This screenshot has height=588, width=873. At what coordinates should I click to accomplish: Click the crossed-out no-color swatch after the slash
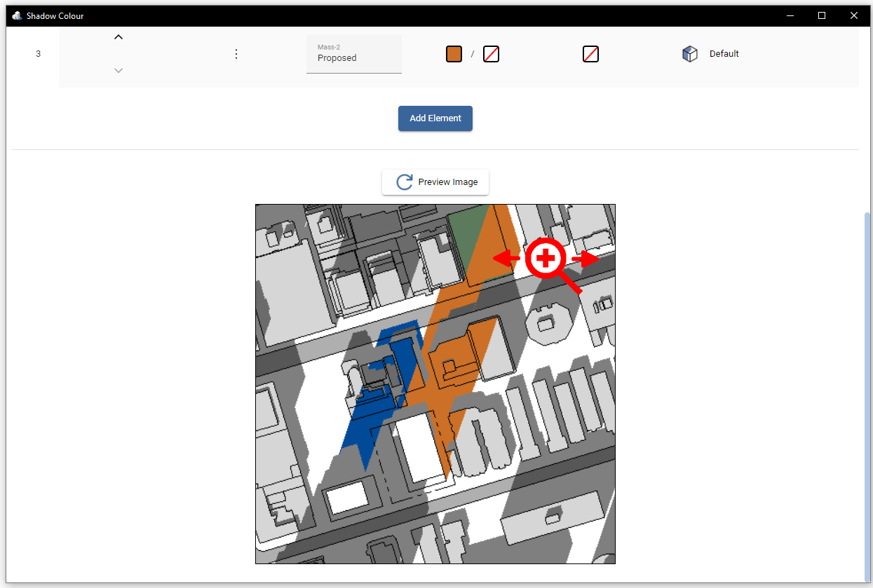(x=491, y=53)
